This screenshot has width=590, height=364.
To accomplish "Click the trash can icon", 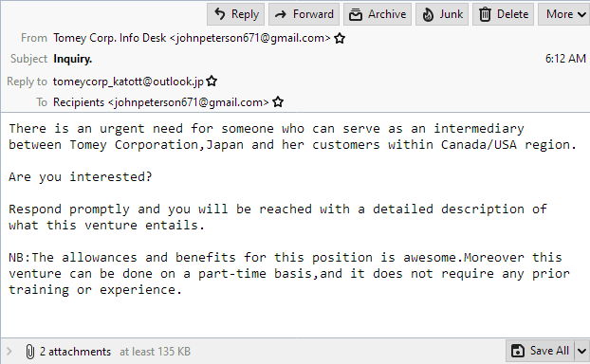I will coord(485,14).
